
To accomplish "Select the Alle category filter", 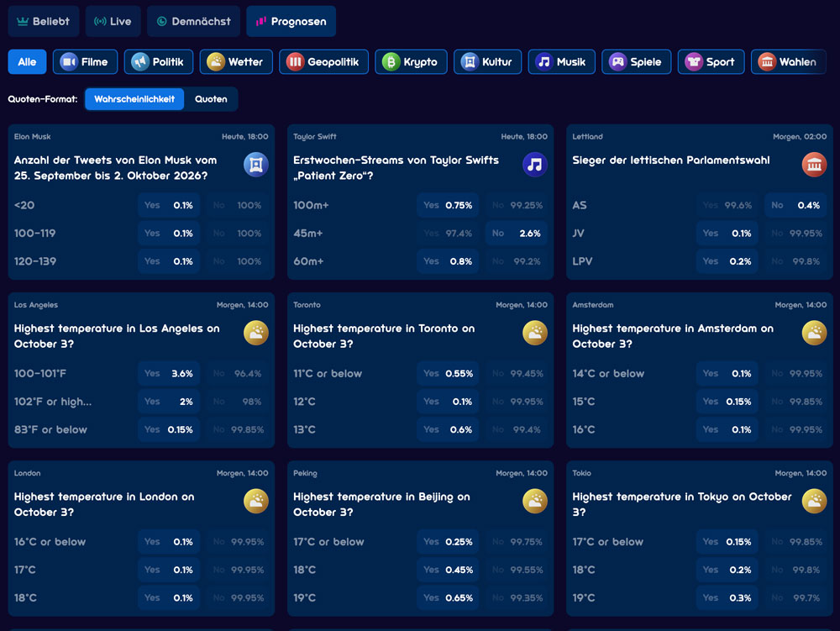I will tap(28, 61).
